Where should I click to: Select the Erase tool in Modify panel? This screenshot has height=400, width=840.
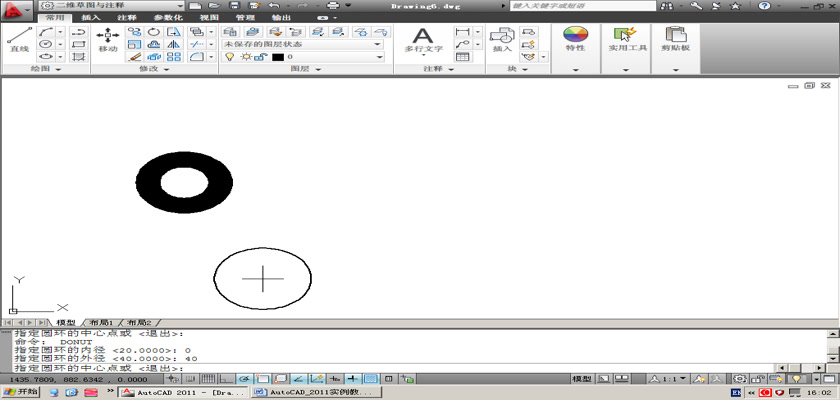tap(134, 56)
